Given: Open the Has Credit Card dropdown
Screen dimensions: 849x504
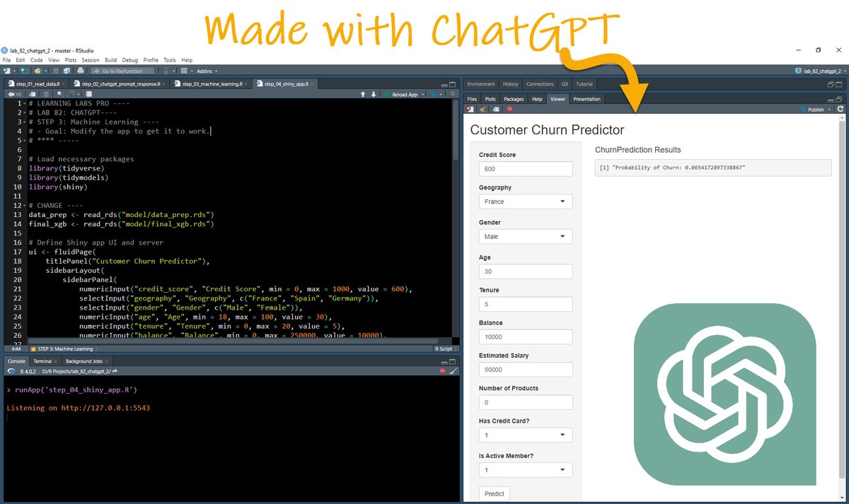Looking at the screenshot, I should (525, 435).
